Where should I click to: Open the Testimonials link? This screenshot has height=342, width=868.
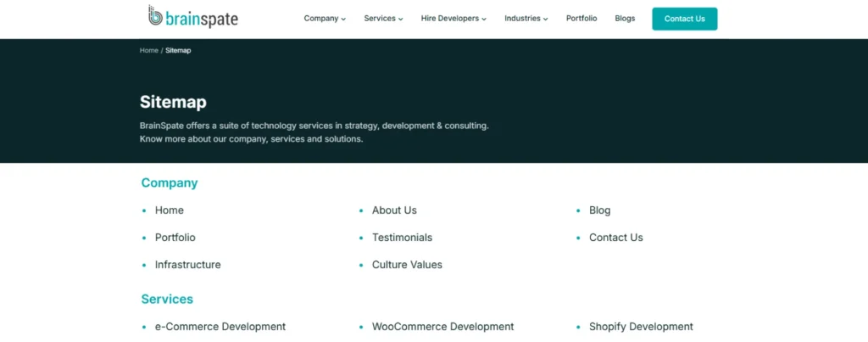point(402,238)
